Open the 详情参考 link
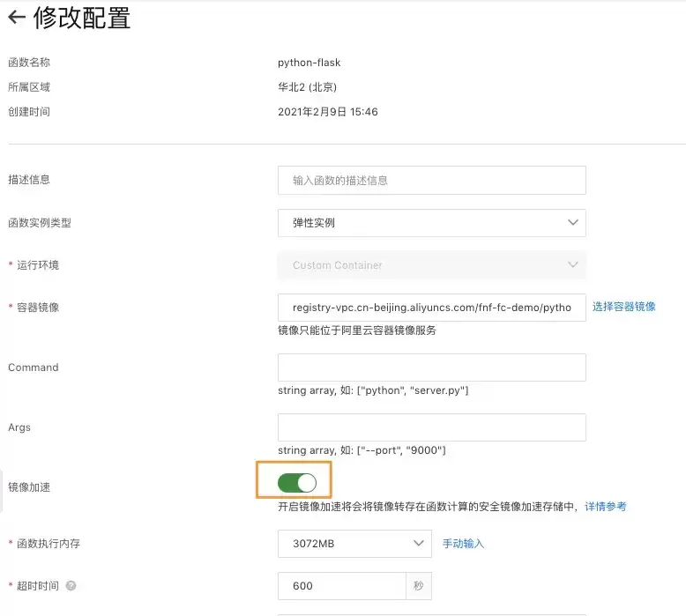This screenshot has width=686, height=616. tap(606, 506)
